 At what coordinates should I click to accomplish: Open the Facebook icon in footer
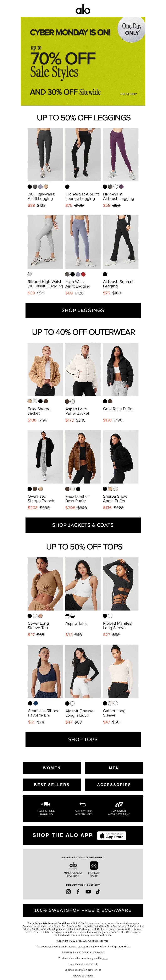78,891
